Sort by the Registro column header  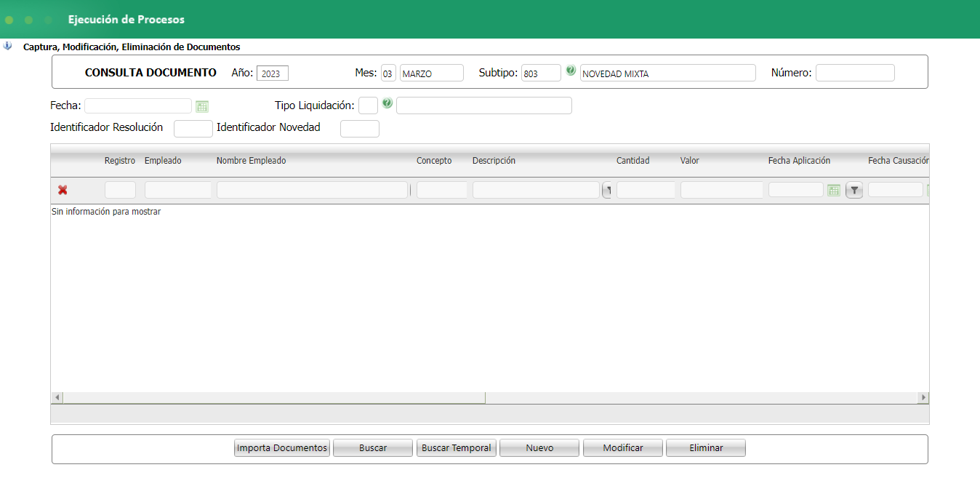point(120,161)
